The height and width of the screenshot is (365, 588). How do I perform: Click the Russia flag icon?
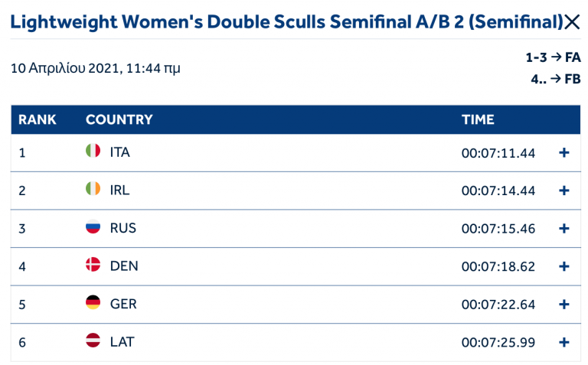pyautogui.click(x=93, y=227)
